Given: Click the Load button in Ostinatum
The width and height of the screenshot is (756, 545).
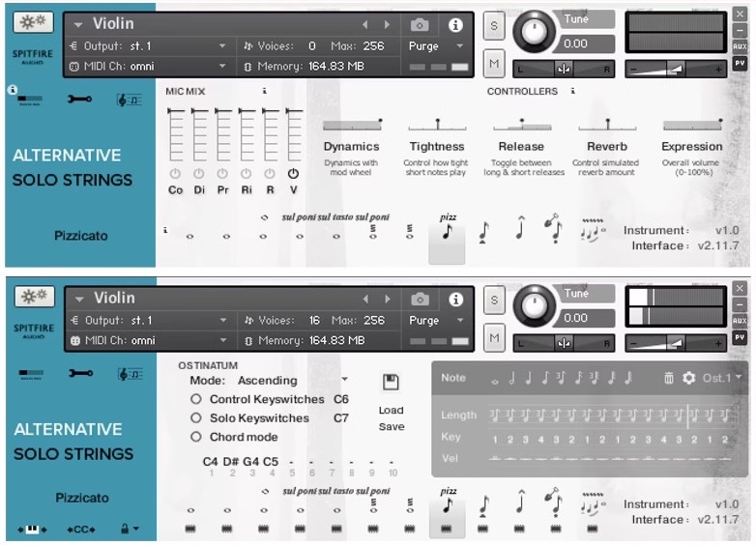Looking at the screenshot, I should (x=391, y=410).
